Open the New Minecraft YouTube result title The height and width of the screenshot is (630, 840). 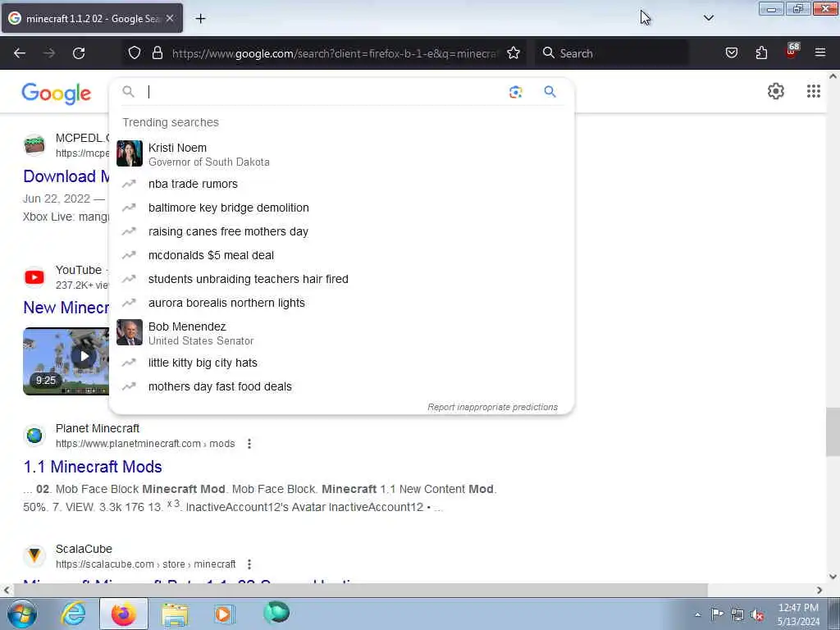tap(66, 308)
